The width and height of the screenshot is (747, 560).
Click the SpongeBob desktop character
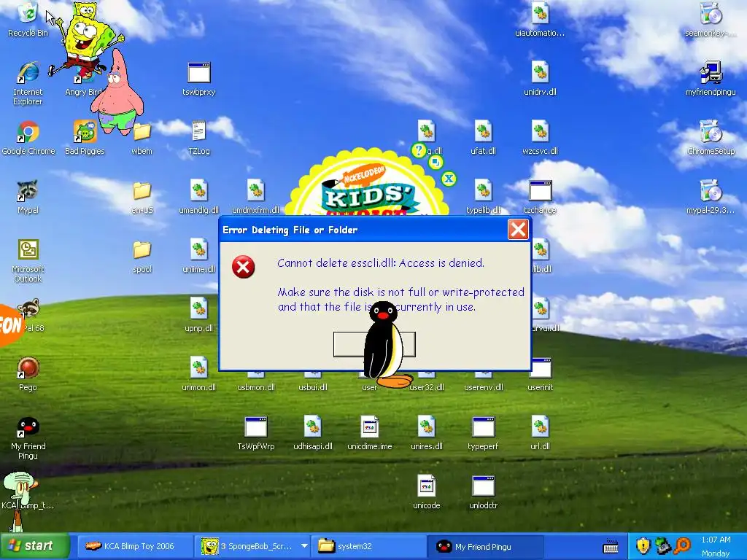pos(86,39)
